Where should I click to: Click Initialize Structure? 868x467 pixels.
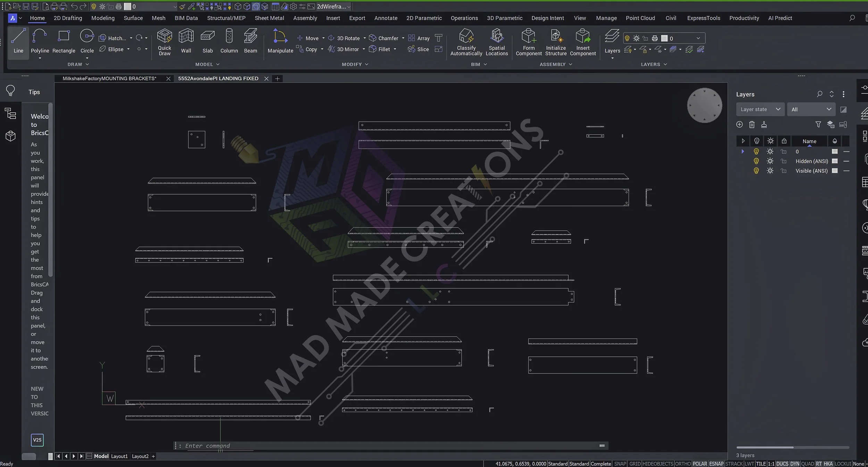tap(556, 42)
